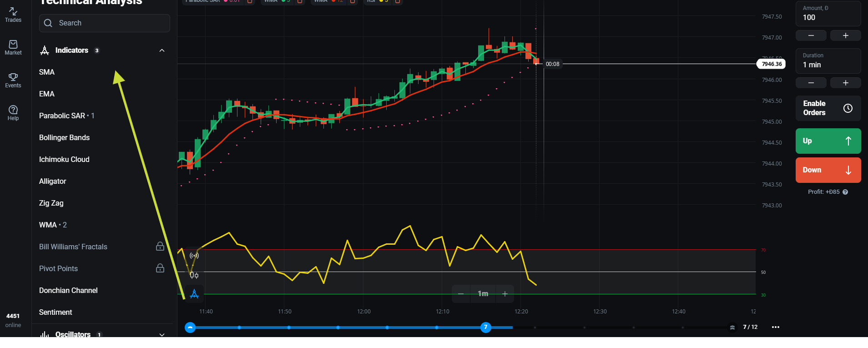The width and height of the screenshot is (868, 348).
Task: Open the signals broadcast icon on chart
Action: point(194,256)
